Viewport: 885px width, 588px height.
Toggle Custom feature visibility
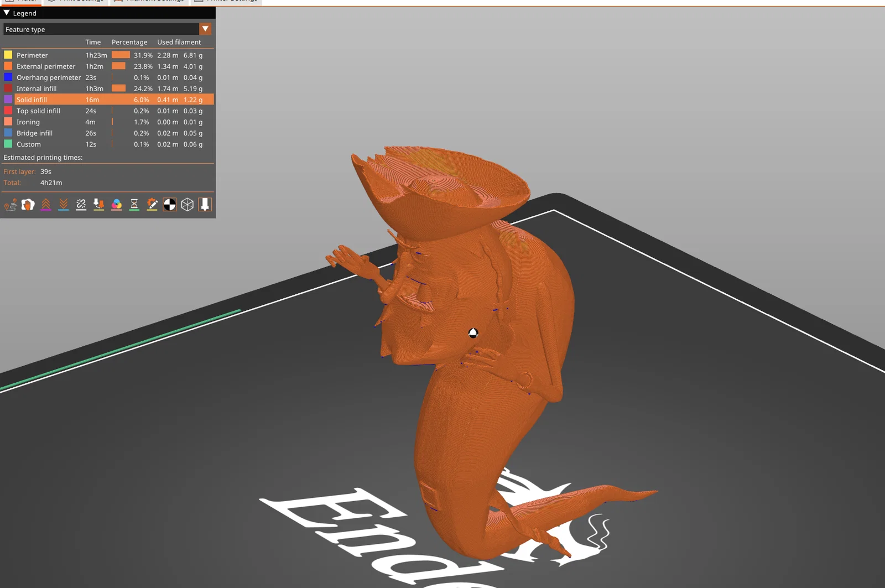point(108,144)
